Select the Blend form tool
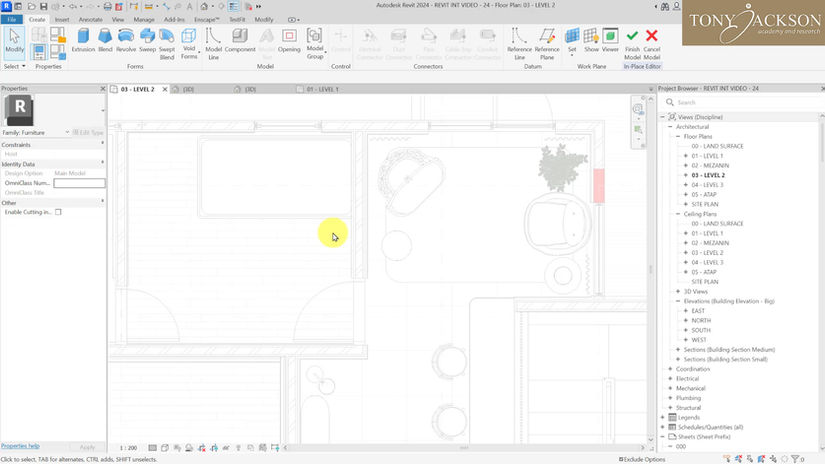The image size is (825, 464). pos(105,41)
